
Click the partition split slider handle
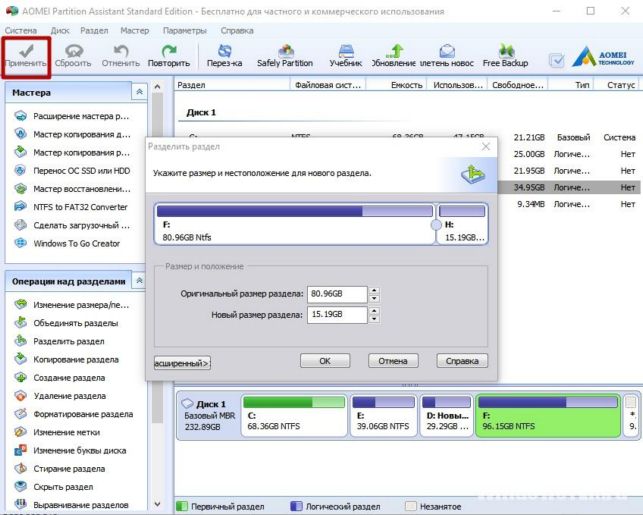tap(436, 225)
